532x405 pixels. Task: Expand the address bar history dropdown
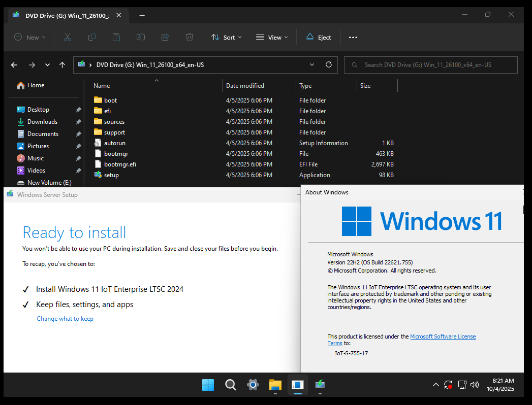pos(312,65)
